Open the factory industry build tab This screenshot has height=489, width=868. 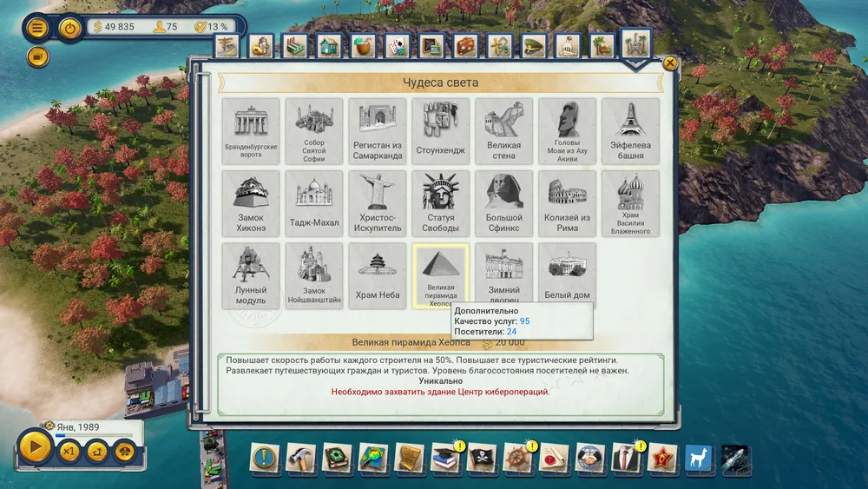pos(295,46)
